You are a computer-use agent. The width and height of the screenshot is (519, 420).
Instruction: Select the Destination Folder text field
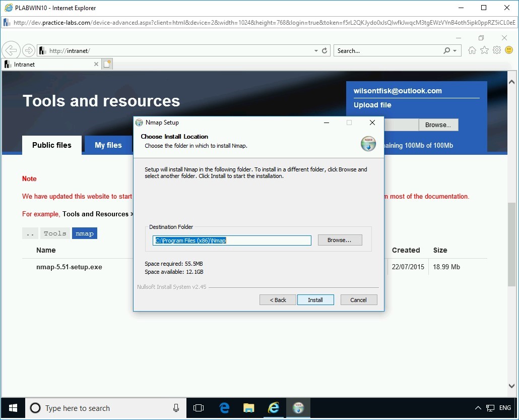tap(231, 241)
